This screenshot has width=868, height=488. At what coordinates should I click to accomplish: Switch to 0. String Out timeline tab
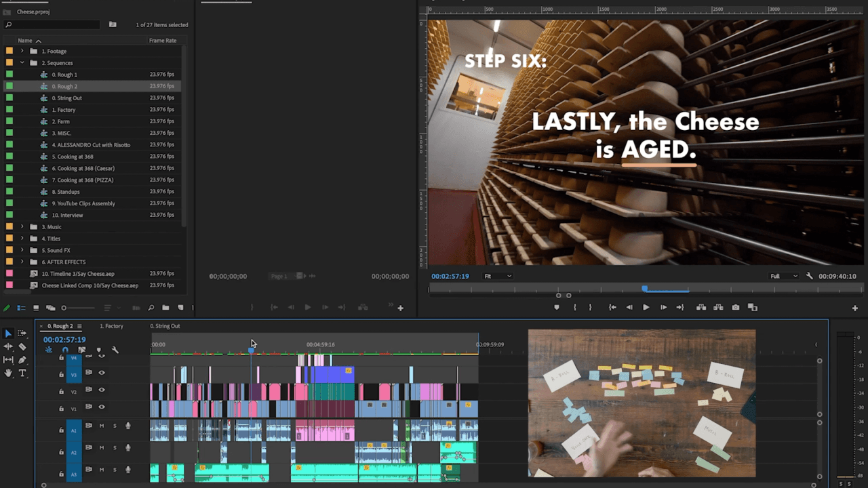[165, 326]
